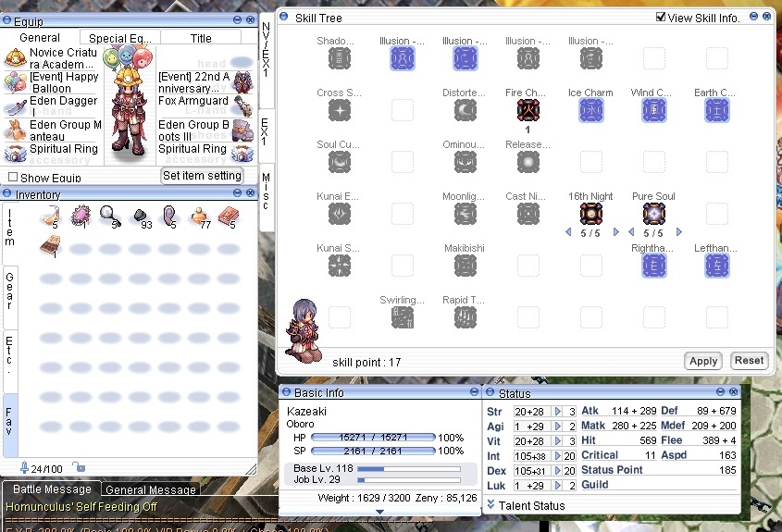Select the Moonlight Fantasy skill icon
The width and height of the screenshot is (782, 532).
(x=465, y=214)
